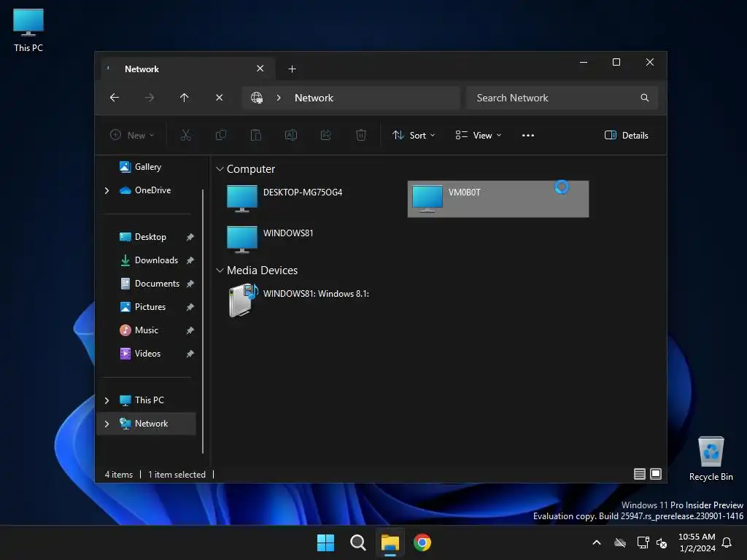
Task: Open the Documents quick access folder
Action: tap(150, 284)
